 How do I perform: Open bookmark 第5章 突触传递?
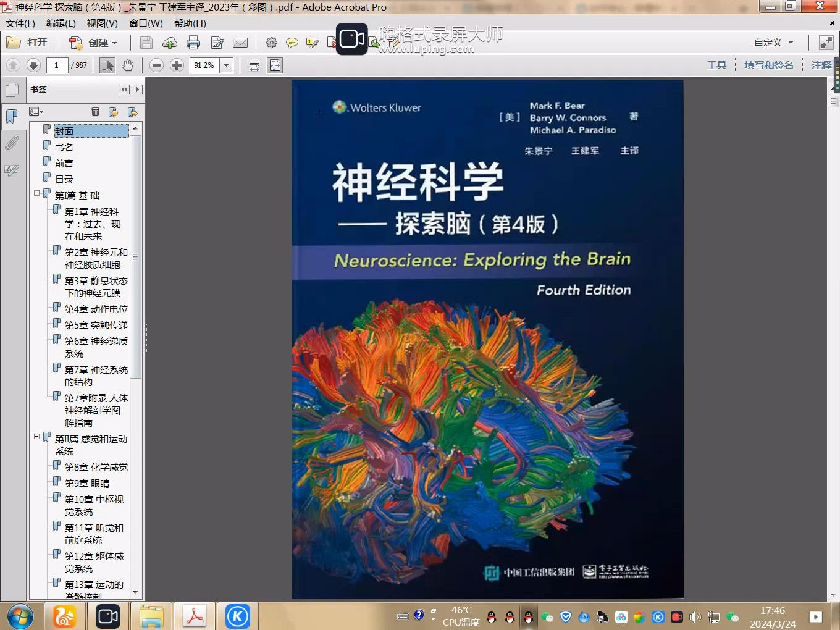pyautogui.click(x=96, y=325)
